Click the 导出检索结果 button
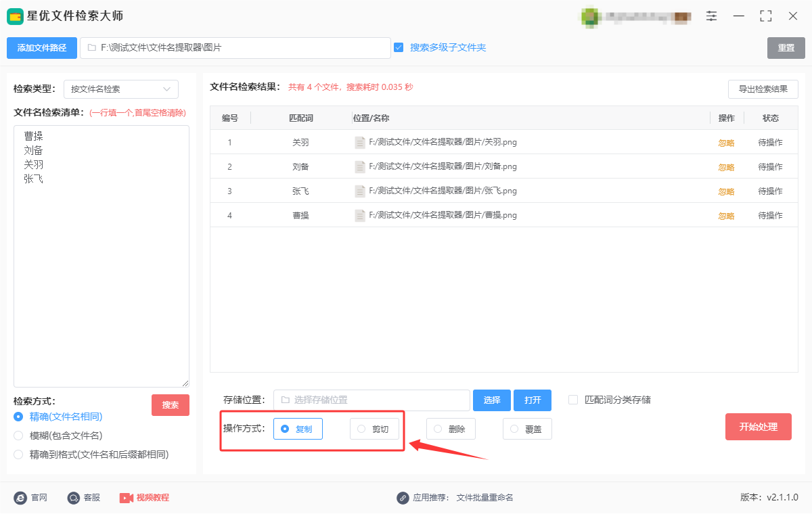812x514 pixels. point(763,89)
